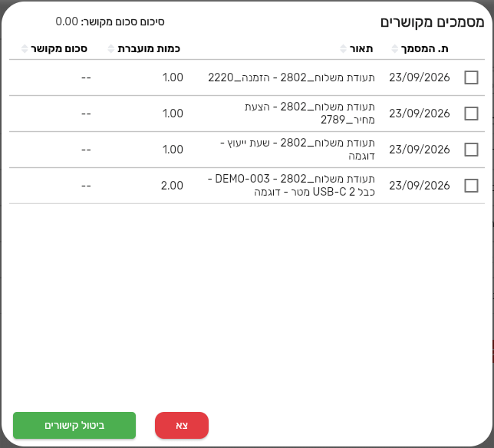Click the סיכום סכום מקושר: 0.00 total
The height and width of the screenshot is (448, 494).
click(110, 21)
